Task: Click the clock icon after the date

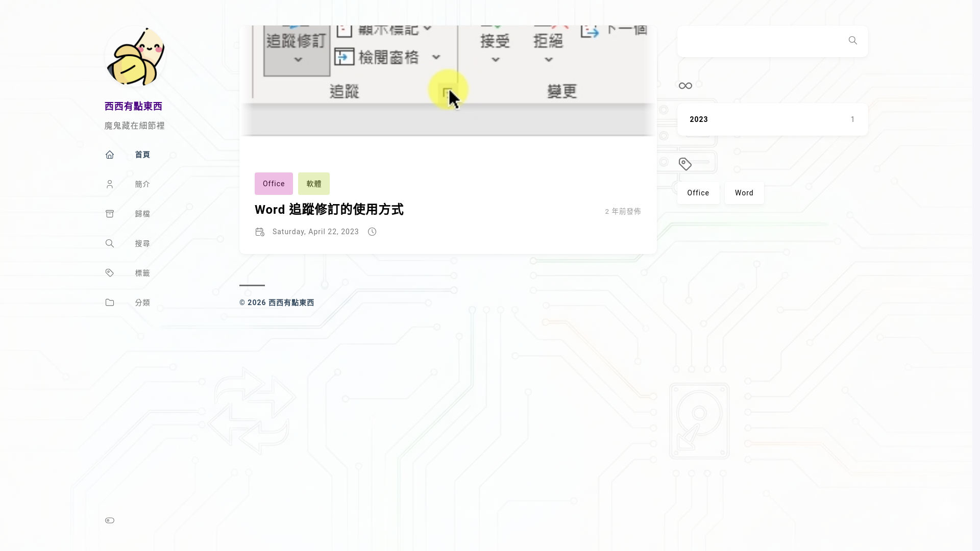Action: pos(372,232)
